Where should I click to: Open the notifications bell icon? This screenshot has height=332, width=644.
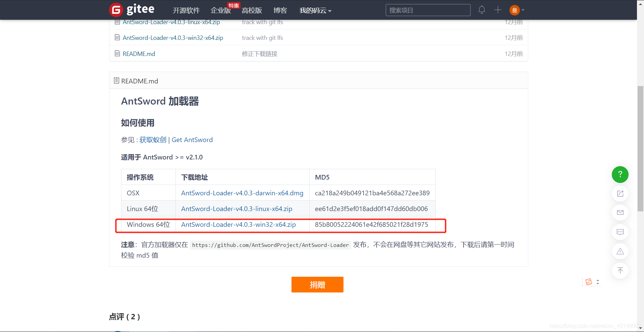click(x=482, y=10)
